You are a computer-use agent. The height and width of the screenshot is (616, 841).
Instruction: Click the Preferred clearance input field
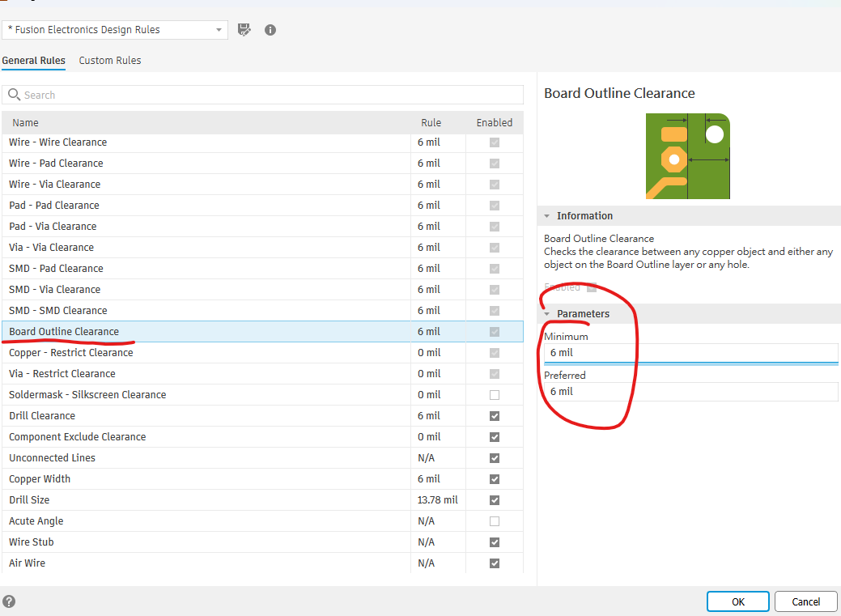[x=690, y=392]
